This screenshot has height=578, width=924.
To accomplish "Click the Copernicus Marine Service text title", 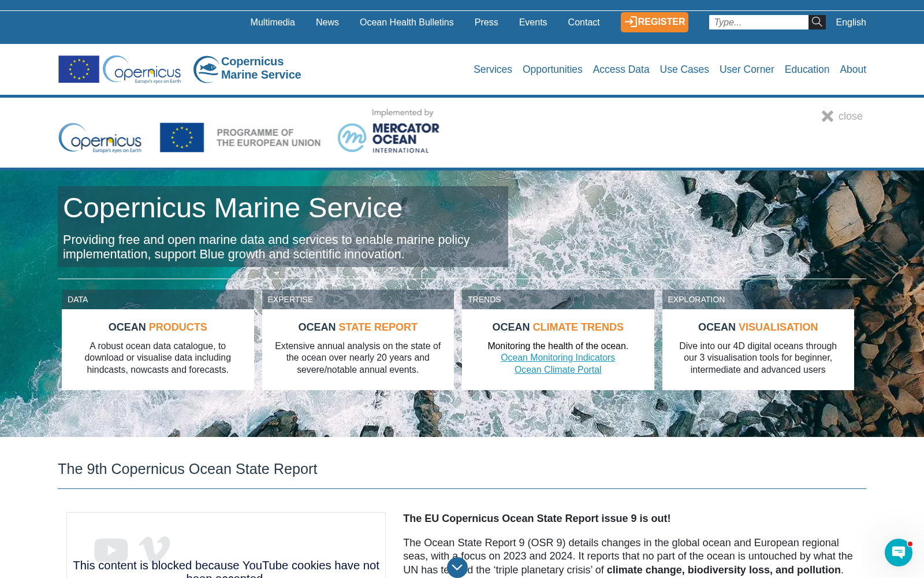I will [x=261, y=68].
